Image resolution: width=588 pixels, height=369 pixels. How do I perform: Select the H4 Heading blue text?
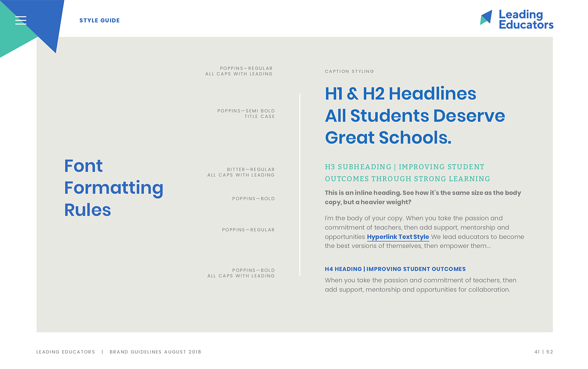[395, 269]
